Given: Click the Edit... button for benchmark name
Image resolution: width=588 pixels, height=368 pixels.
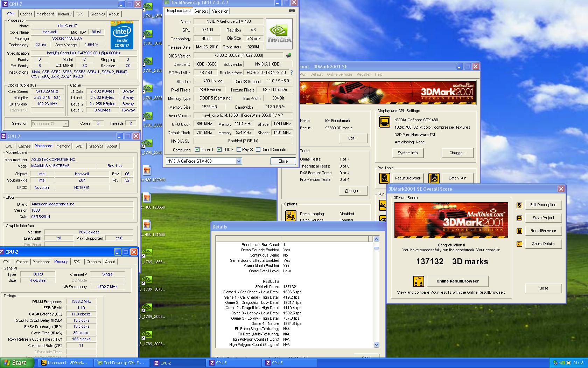Looking at the screenshot, I should point(353,138).
